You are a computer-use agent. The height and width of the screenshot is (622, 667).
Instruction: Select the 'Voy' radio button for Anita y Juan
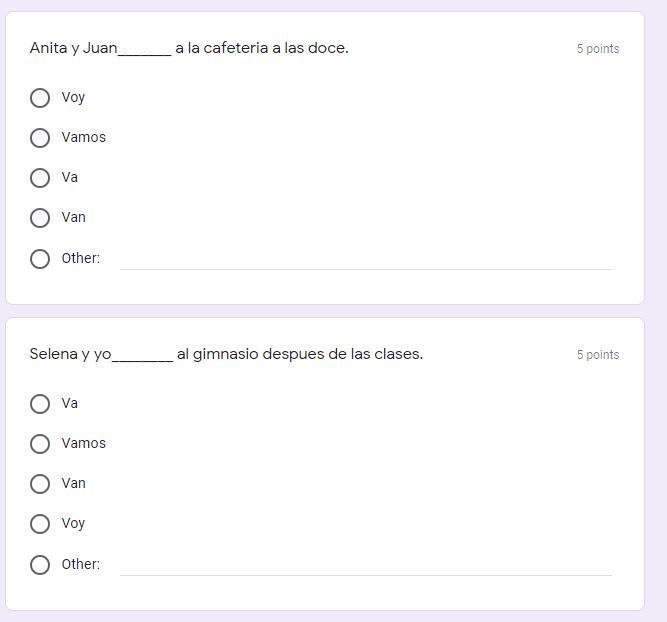(x=40, y=98)
